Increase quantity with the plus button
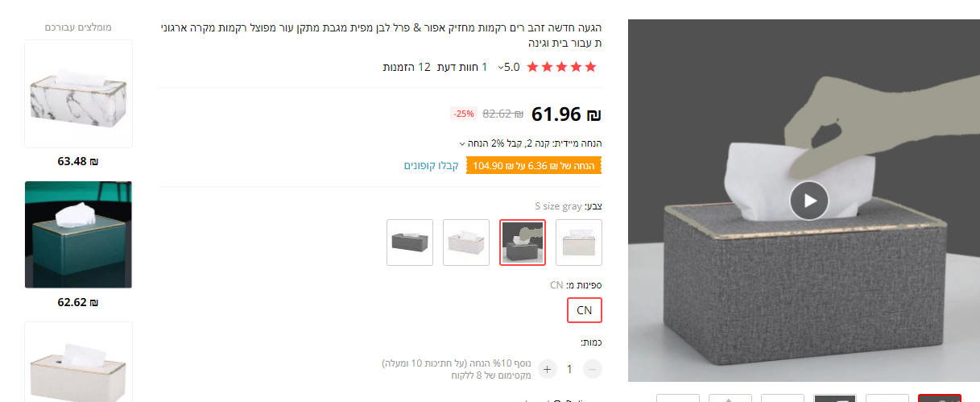The image size is (980, 402). point(548,369)
